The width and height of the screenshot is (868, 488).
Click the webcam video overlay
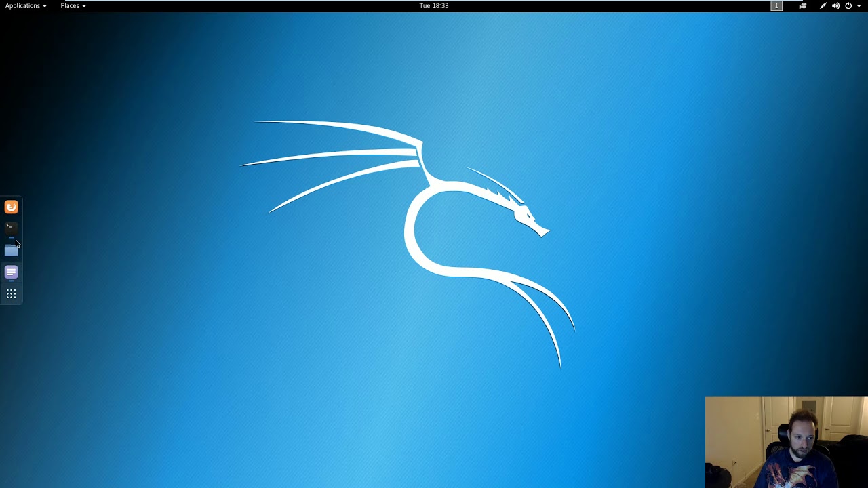[787, 442]
